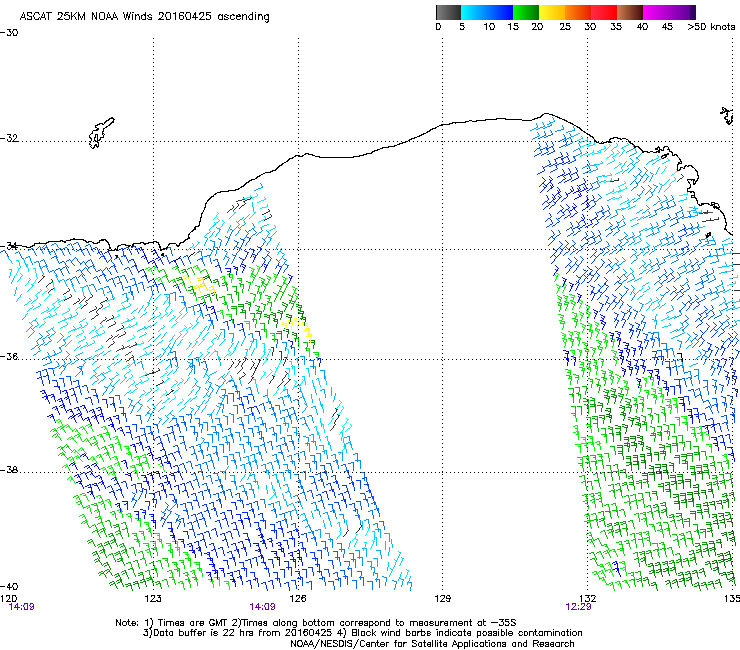This screenshot has width=740, height=650.
Task: Click the "-34" latitude axis label
Action: [x=9, y=246]
